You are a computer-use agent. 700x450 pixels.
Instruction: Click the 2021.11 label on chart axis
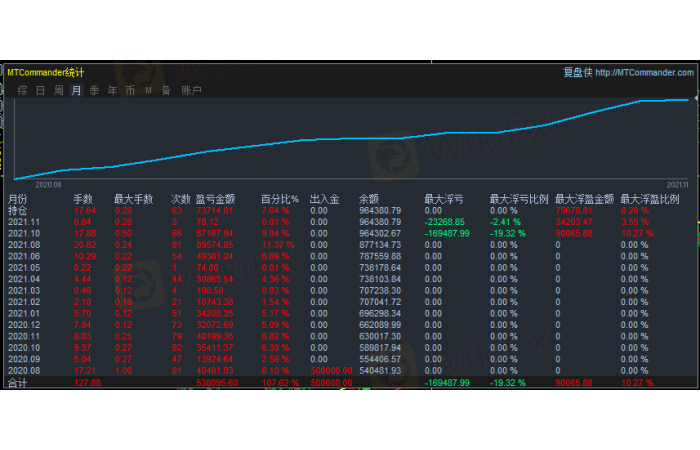pyautogui.click(x=677, y=184)
